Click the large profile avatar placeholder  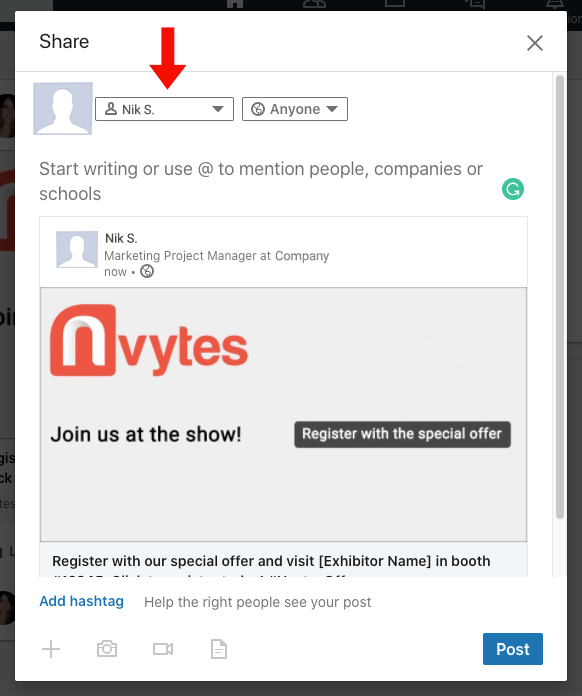pos(63,108)
